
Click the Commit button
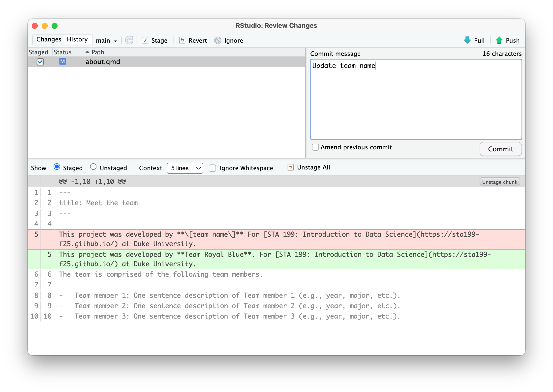[x=500, y=149]
